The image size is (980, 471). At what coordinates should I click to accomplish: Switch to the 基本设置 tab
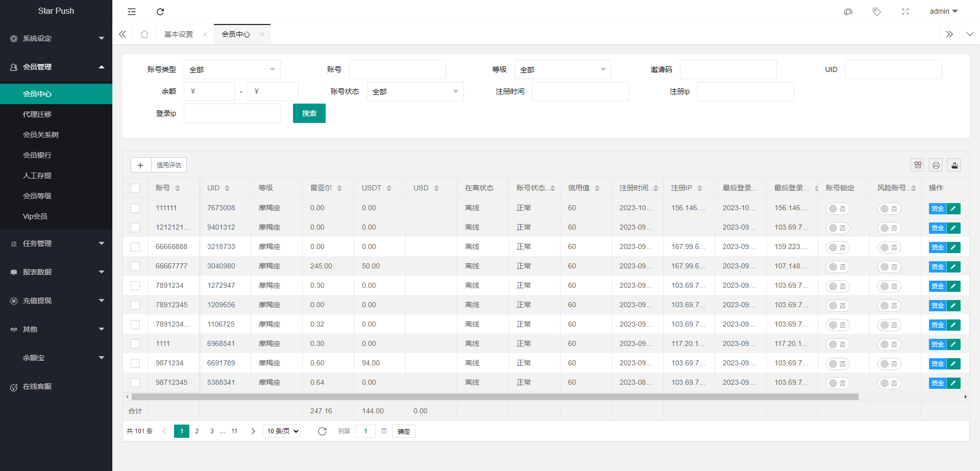[x=179, y=34]
